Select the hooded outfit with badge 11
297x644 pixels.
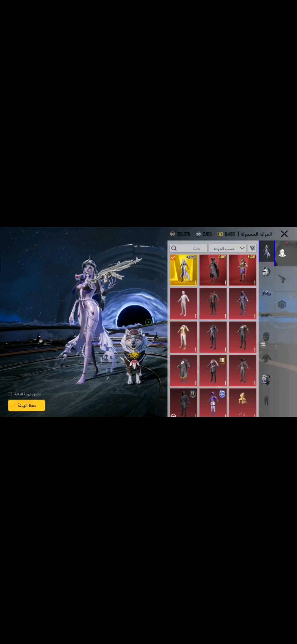click(x=183, y=403)
